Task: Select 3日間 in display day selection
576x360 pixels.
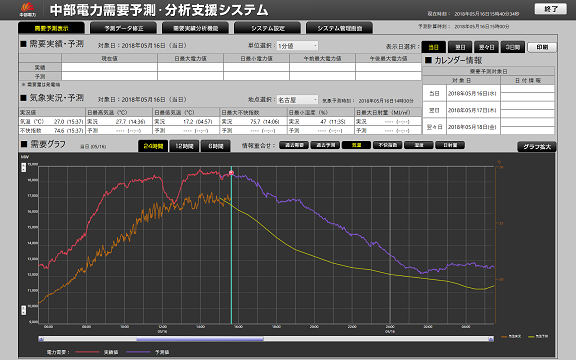Action: click(x=512, y=47)
